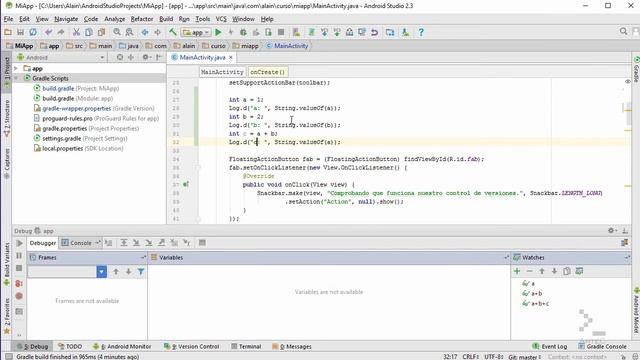Click the Replace icon beside Find

(x=129, y=32)
